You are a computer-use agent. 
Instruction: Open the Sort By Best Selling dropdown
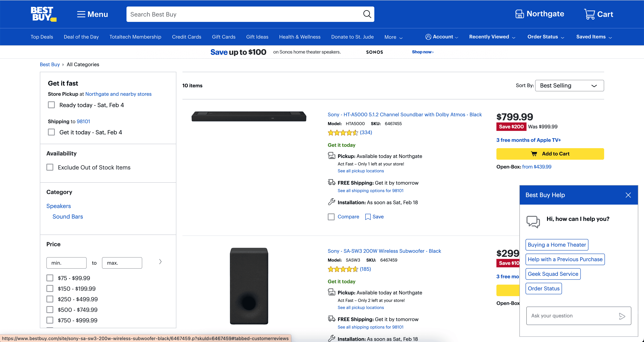[569, 86]
